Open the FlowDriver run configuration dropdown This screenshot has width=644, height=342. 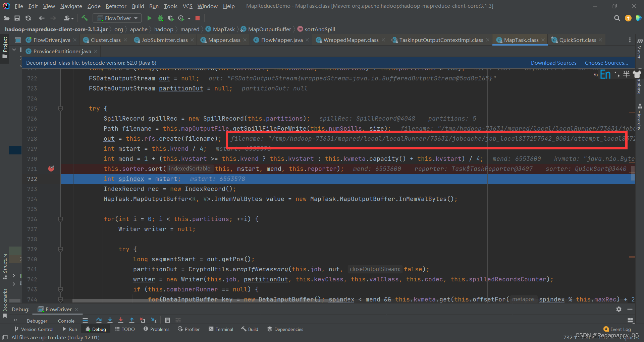[117, 18]
